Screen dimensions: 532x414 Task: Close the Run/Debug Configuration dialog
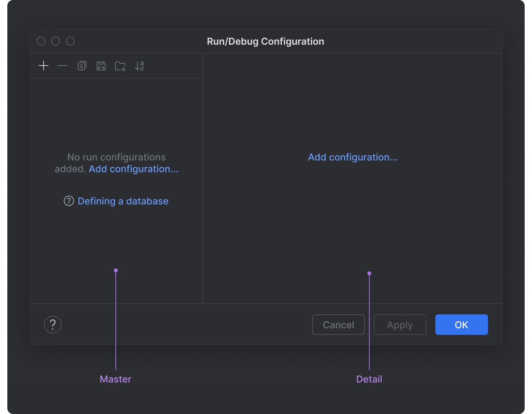coord(41,41)
